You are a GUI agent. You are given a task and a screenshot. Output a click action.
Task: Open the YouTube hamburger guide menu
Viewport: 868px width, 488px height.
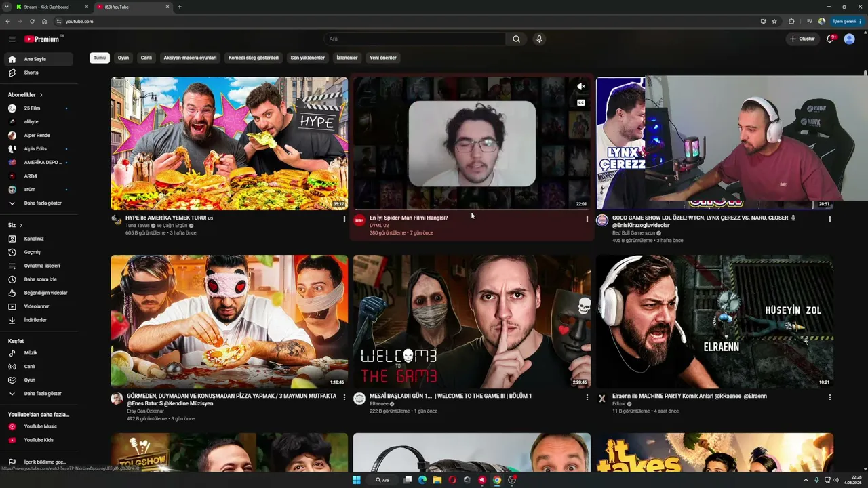pyautogui.click(x=12, y=39)
